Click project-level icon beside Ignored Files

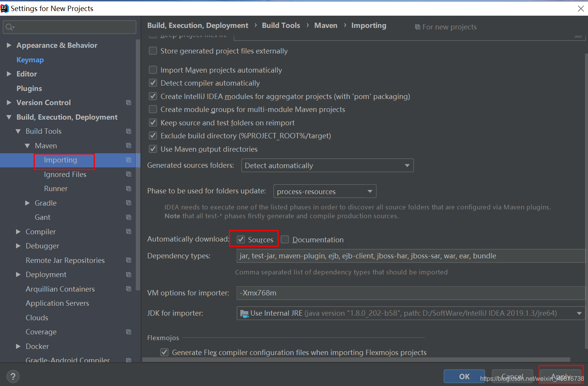(x=128, y=174)
